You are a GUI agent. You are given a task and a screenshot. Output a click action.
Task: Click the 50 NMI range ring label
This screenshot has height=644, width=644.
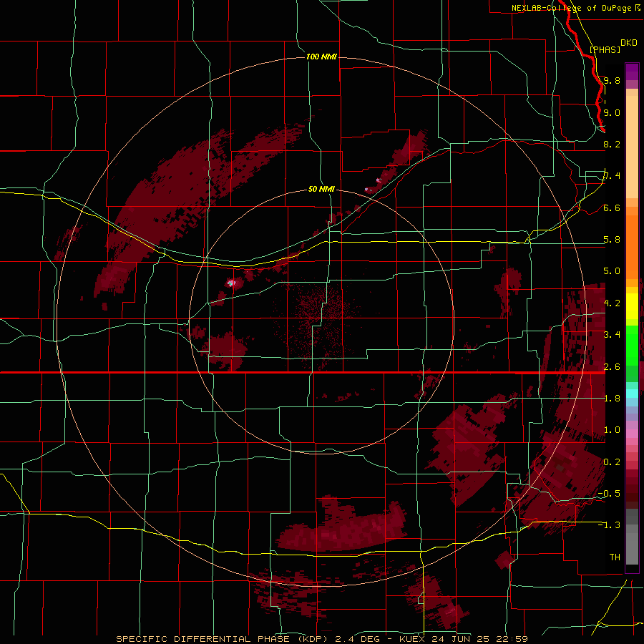click(321, 189)
